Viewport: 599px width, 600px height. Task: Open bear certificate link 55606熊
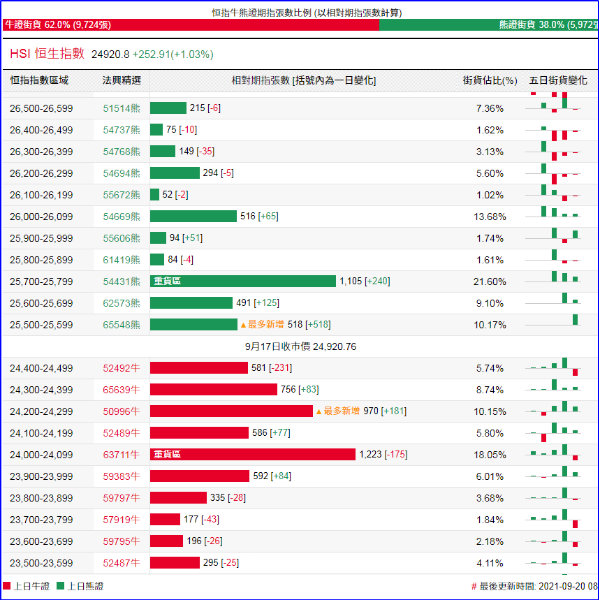click(x=121, y=238)
